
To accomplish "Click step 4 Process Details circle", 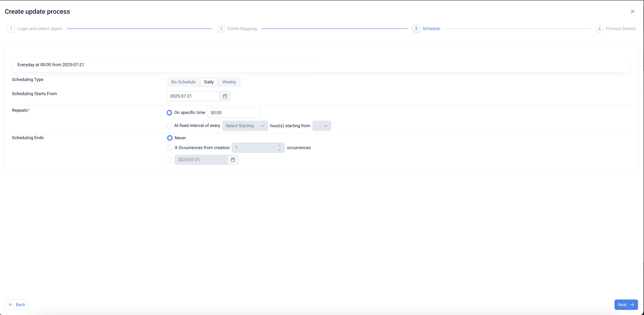I will 599,29.
